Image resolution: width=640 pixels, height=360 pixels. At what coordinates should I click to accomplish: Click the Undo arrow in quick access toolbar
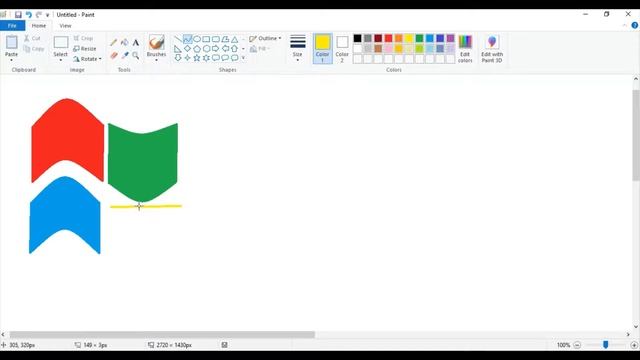click(29, 15)
